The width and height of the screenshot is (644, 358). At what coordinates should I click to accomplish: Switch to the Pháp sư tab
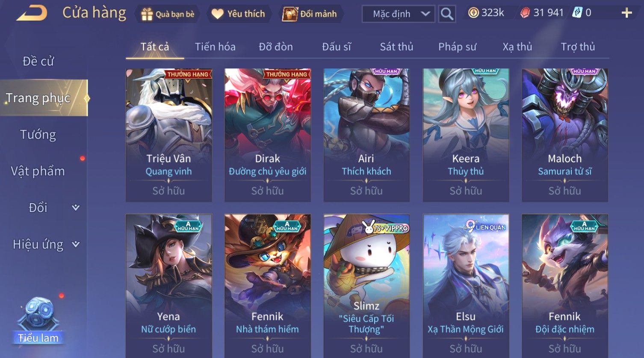[457, 47]
